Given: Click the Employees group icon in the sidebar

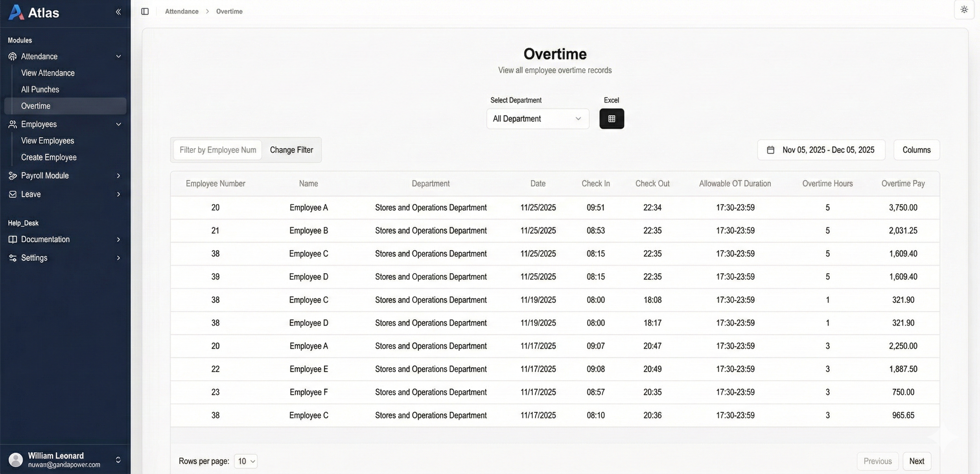Looking at the screenshot, I should (12, 124).
